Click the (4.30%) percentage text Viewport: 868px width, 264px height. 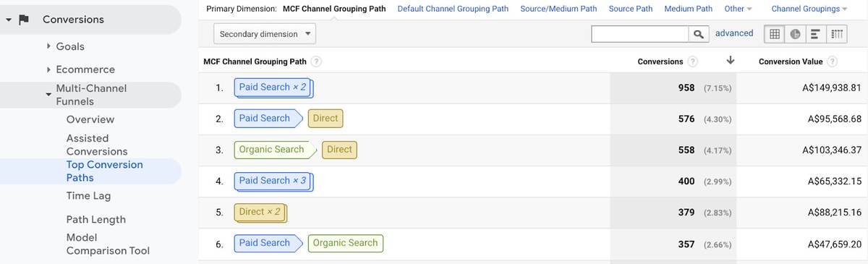(x=718, y=119)
